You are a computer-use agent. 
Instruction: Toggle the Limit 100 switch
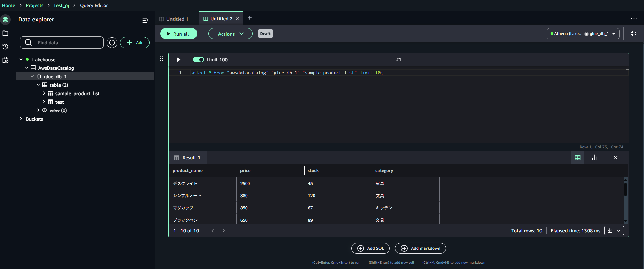click(x=198, y=60)
